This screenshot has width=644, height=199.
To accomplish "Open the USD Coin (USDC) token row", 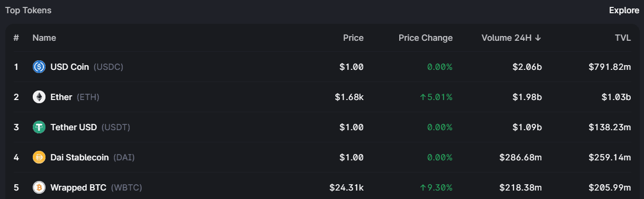I will 322,67.
